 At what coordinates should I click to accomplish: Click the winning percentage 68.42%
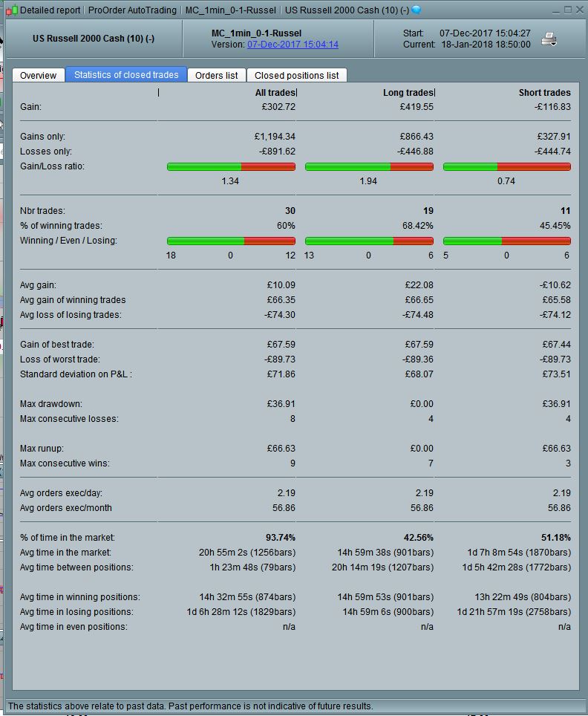click(419, 226)
